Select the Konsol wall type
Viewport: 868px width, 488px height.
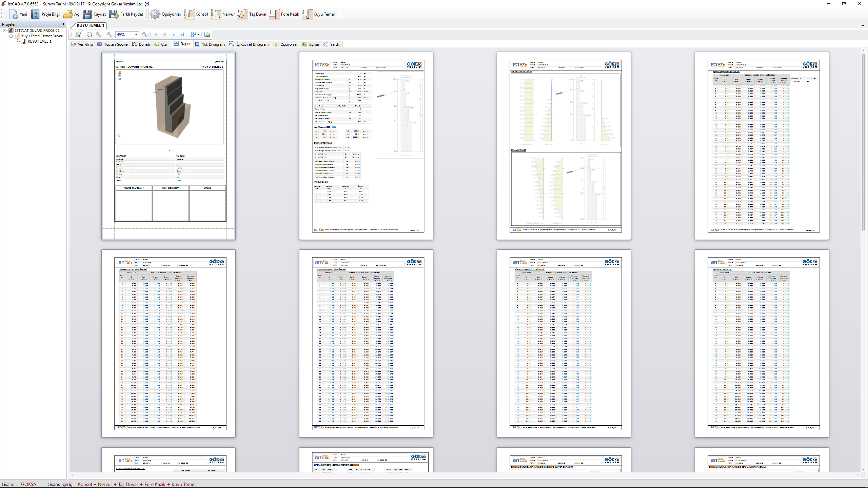point(196,14)
